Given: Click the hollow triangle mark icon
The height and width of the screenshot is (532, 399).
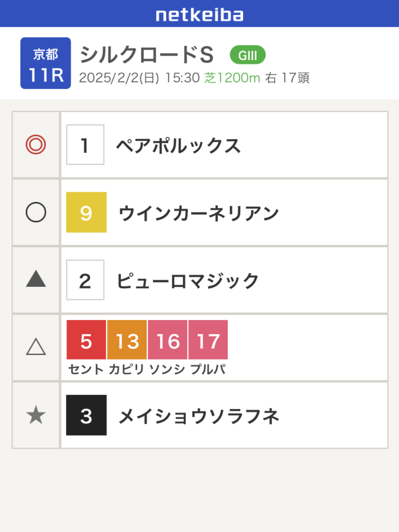Looking at the screenshot, I should point(36,347).
